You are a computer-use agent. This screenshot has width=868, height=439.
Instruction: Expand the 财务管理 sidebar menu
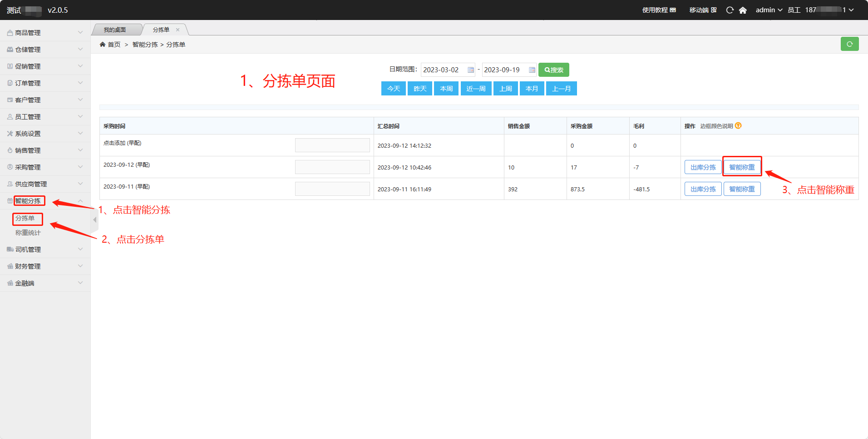tap(44, 266)
